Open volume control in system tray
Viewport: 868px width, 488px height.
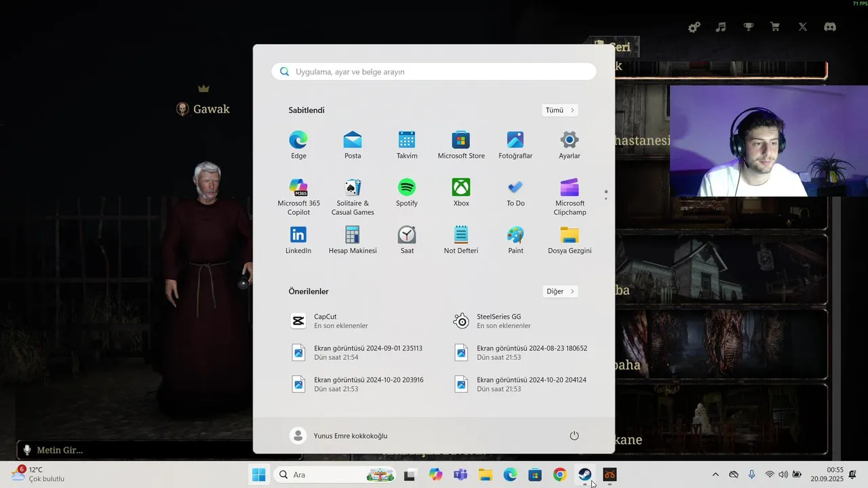coord(783,474)
